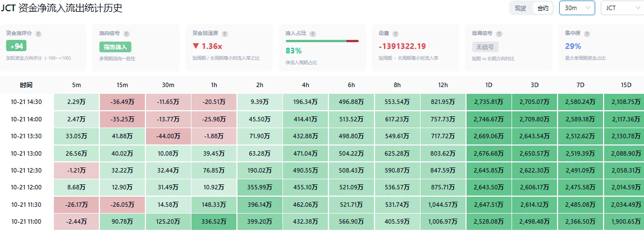
Task: Select the 8h column header
Action: click(x=397, y=85)
